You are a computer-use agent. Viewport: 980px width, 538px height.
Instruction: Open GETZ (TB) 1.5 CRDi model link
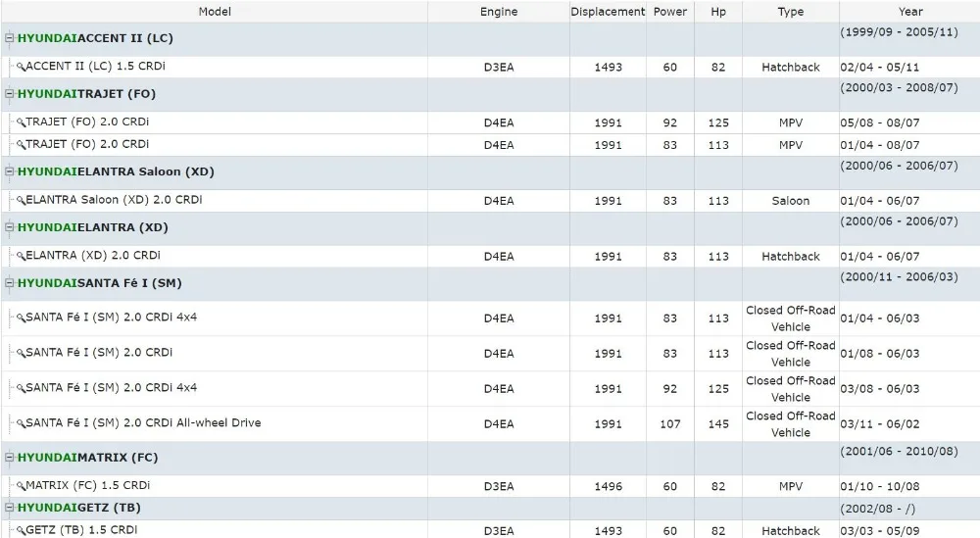(81, 530)
